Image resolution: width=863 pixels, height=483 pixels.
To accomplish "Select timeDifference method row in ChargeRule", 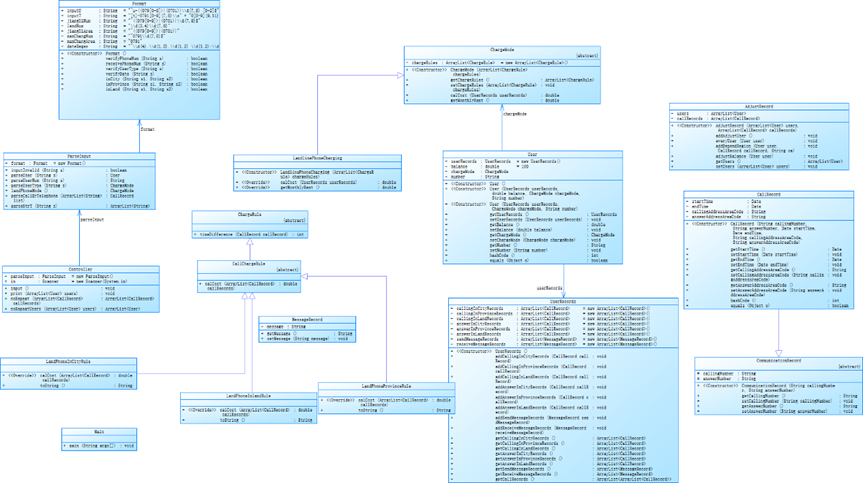I will click(x=249, y=234).
